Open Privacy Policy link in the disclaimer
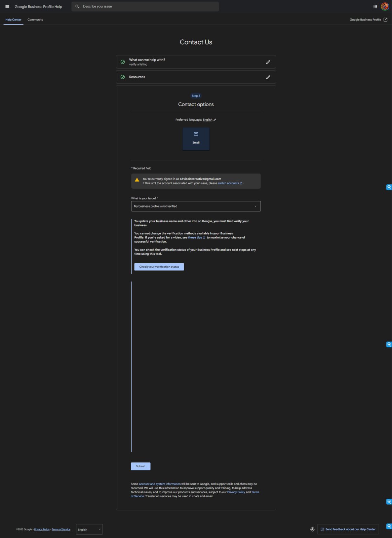 236,492
